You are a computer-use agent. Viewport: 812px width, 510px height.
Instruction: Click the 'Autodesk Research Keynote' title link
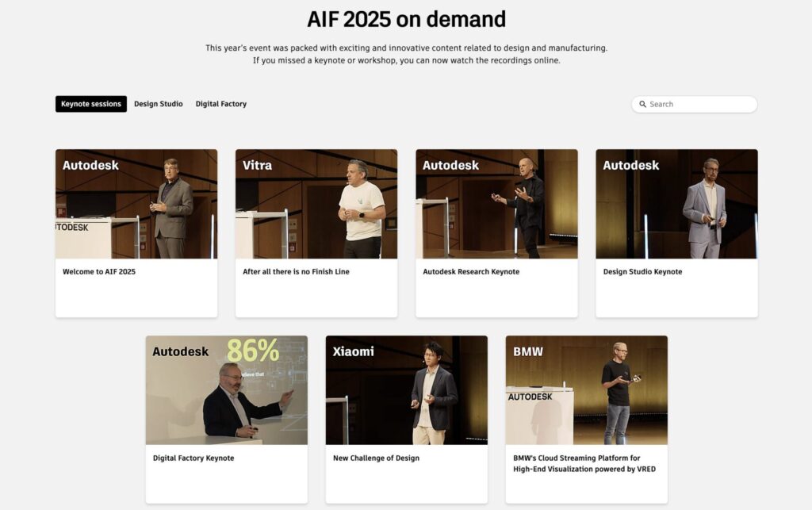tap(471, 272)
